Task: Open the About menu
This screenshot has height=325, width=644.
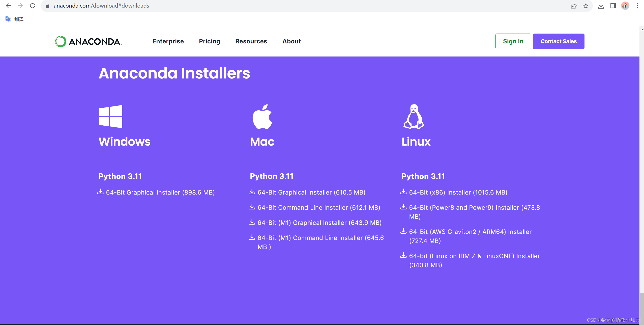Action: [291, 41]
